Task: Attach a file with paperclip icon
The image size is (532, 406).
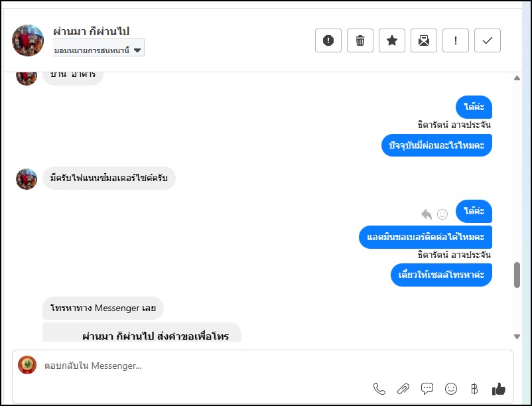Action: tap(403, 389)
